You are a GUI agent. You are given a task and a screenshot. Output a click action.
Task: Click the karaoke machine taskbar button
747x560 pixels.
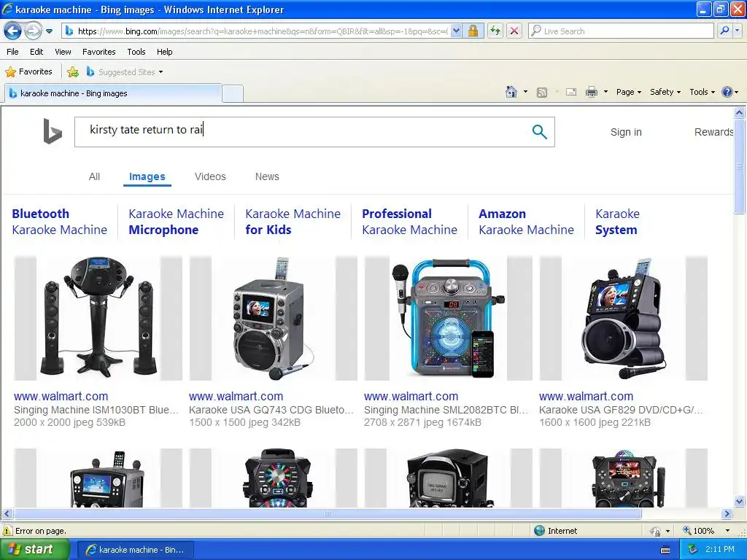(135, 550)
